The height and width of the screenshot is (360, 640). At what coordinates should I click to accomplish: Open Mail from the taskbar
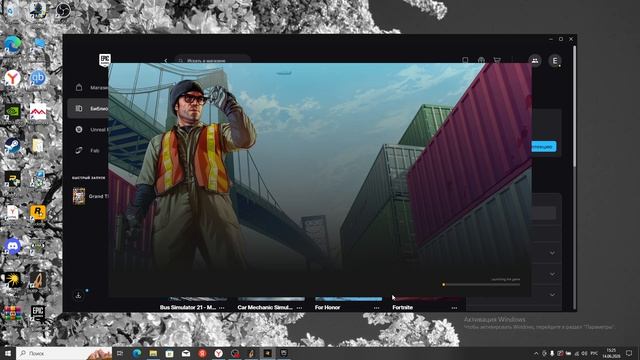186,353
